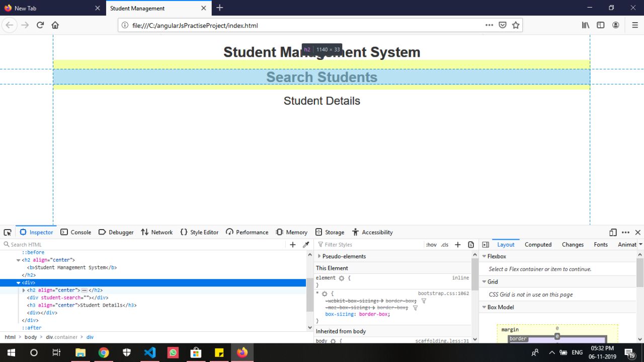Click the URL address bar
Screen dimensions: 644x362
click(x=302, y=25)
